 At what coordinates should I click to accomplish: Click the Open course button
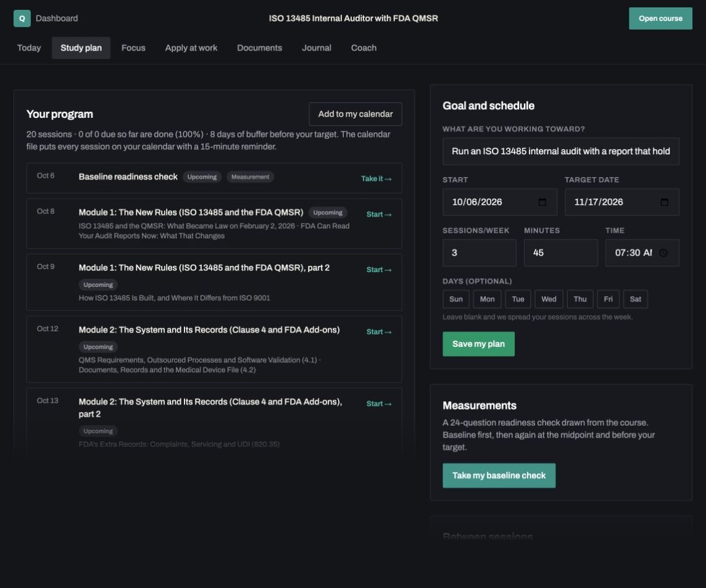click(660, 19)
